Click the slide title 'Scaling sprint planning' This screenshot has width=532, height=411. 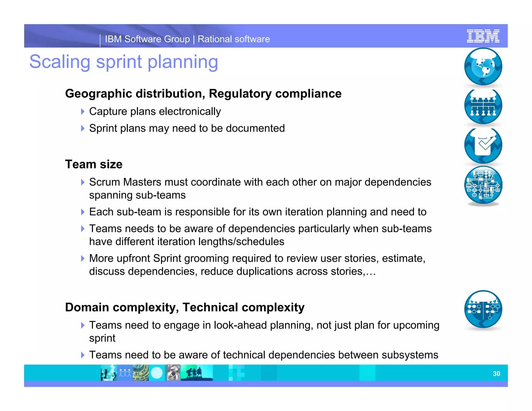pos(124,62)
